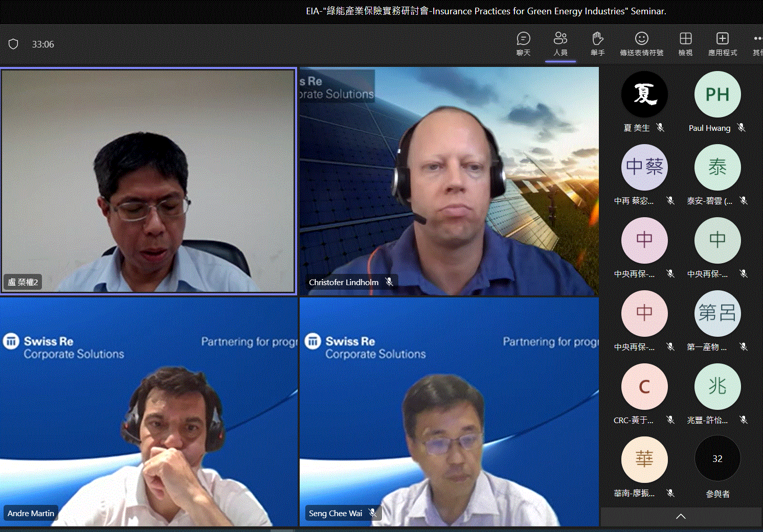This screenshot has width=763, height=532.
Task: Select the 中蔡 participant avatar
Action: (x=644, y=168)
